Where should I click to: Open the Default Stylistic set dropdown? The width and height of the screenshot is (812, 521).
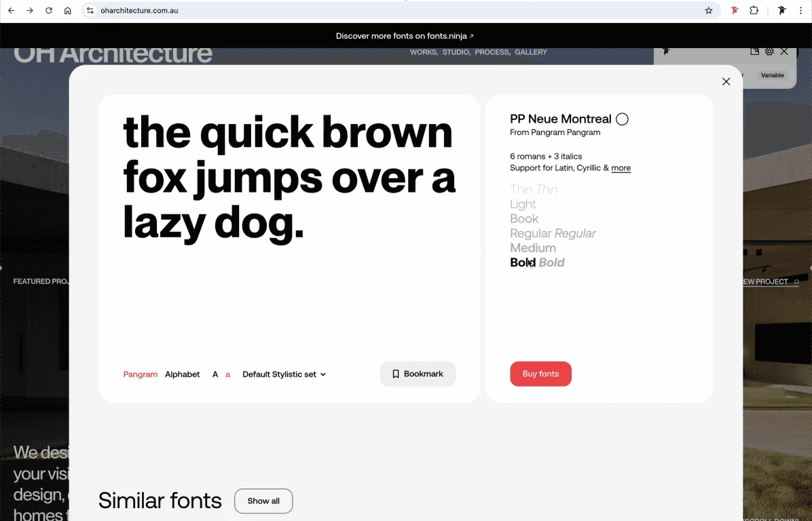pyautogui.click(x=284, y=374)
